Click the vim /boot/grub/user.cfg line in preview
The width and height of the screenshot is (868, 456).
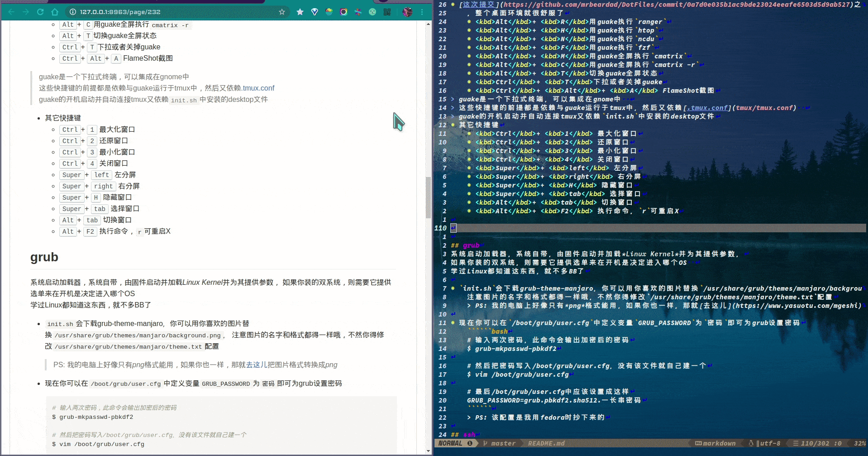(x=98, y=444)
